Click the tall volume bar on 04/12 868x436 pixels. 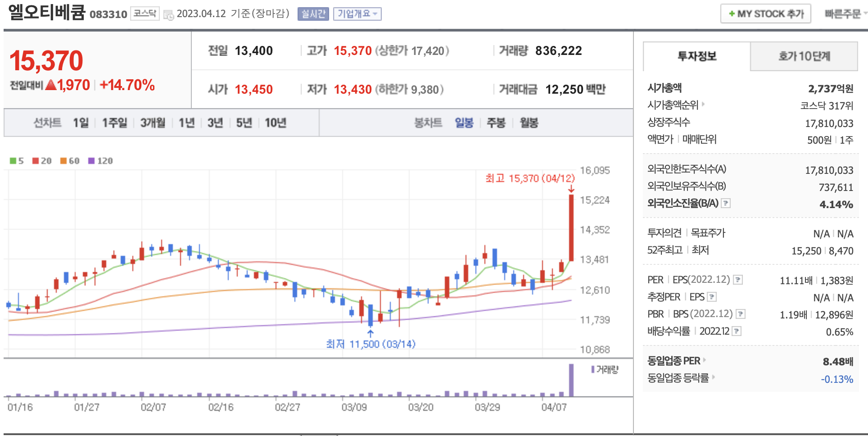pos(571,380)
